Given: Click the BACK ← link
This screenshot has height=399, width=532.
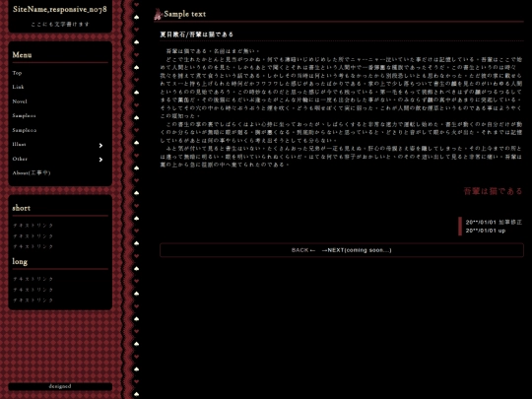Looking at the screenshot, I should point(303,250).
